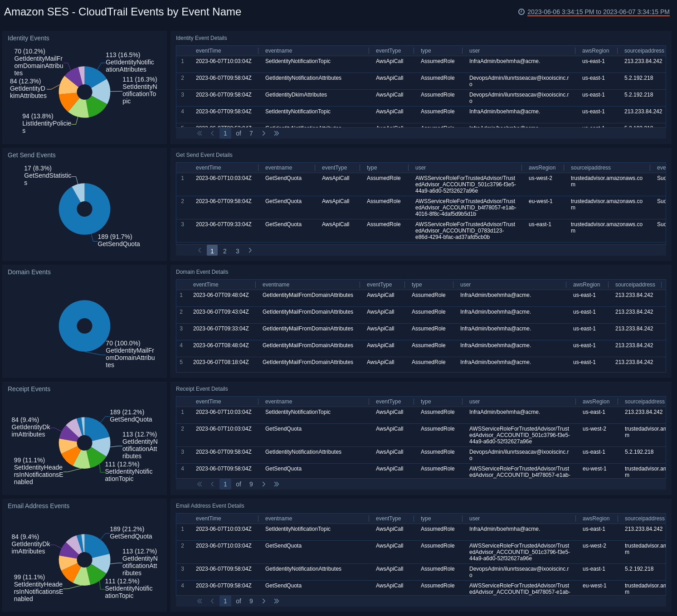This screenshot has height=616, width=677.
Task: Go to previous page in Identity Event Details
Action: click(212, 133)
